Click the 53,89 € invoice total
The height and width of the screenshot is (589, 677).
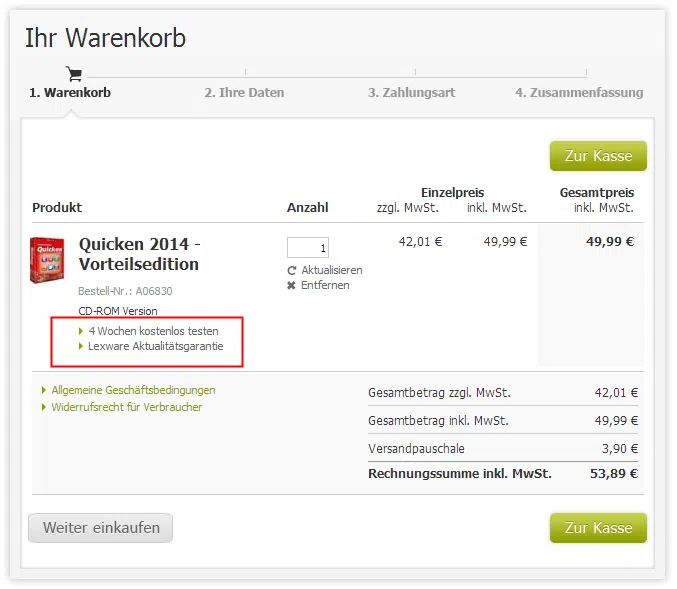coord(614,474)
